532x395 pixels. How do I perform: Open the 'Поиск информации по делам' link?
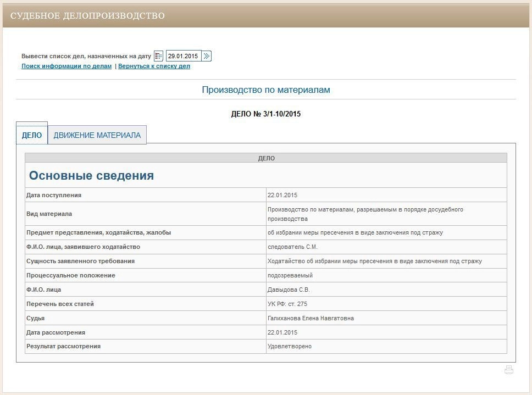[x=66, y=66]
